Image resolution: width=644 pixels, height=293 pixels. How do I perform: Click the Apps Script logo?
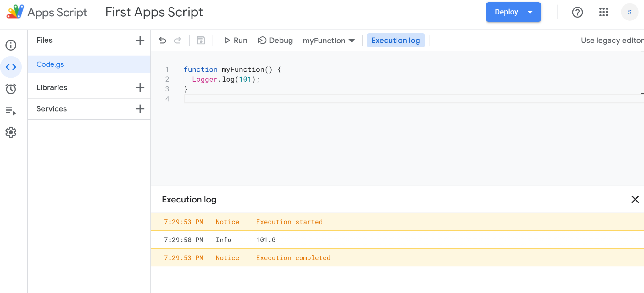pyautogui.click(x=15, y=12)
